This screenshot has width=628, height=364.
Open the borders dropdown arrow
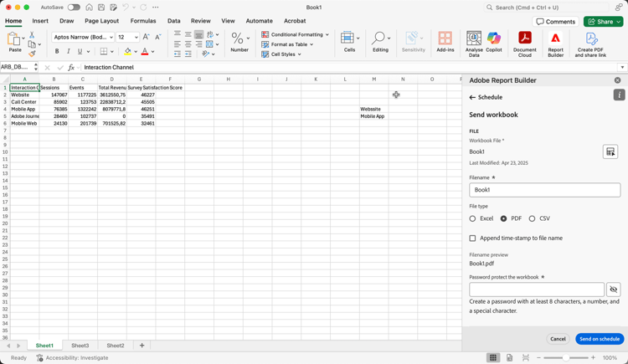tap(111, 51)
